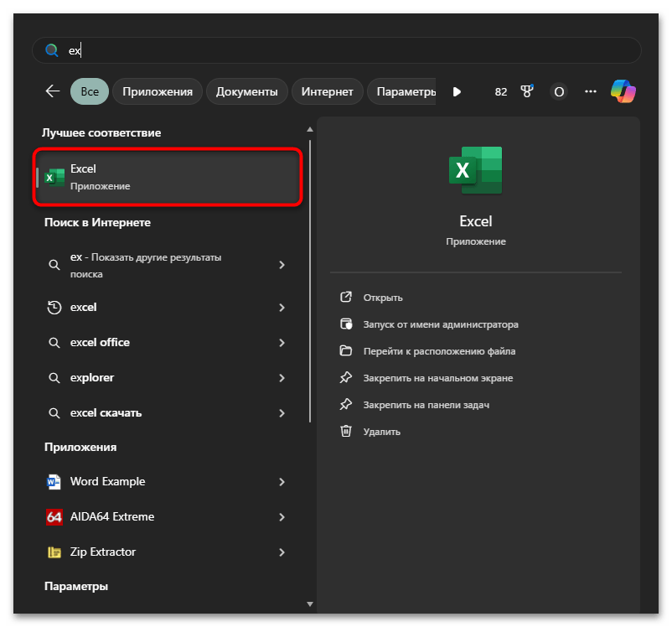The width and height of the screenshot is (672, 627).
Task: Click the trash bin icon beside "Удалить"
Action: (346, 431)
